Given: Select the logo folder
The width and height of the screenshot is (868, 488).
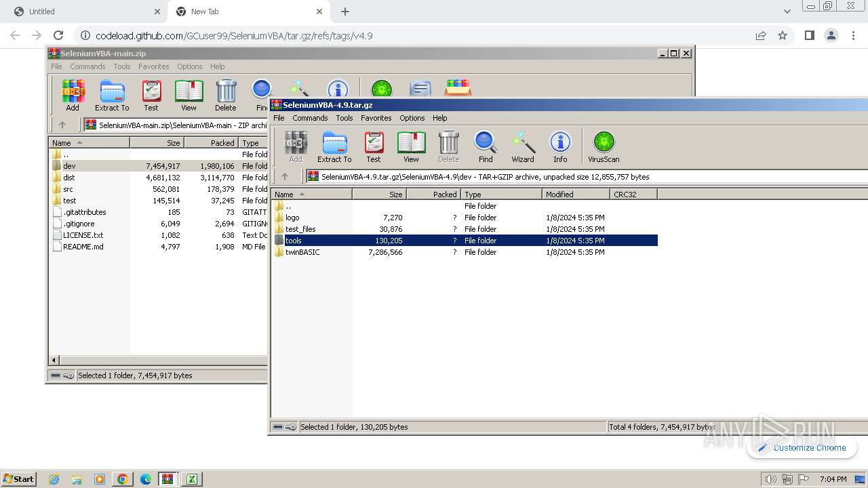Looking at the screenshot, I should (292, 218).
